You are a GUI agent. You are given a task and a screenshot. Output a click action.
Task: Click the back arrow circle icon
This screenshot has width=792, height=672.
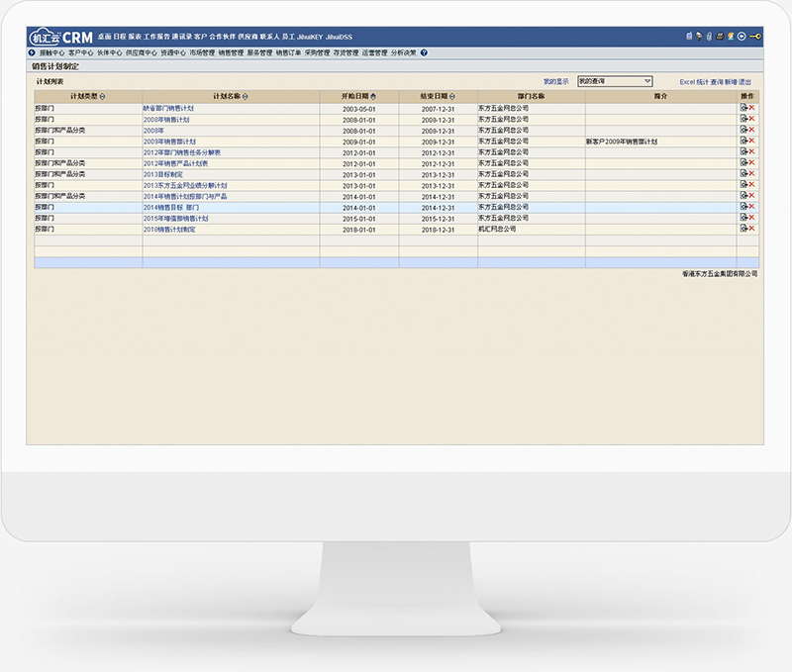[742, 37]
